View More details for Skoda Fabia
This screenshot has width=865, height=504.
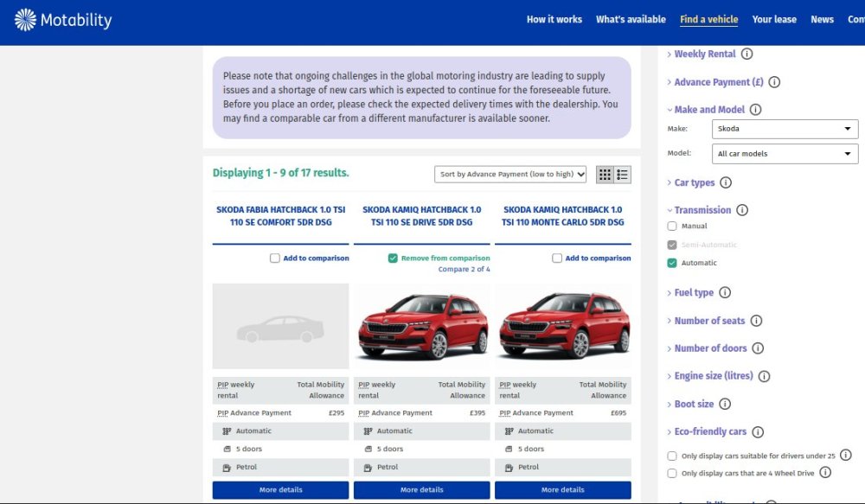[281, 489]
